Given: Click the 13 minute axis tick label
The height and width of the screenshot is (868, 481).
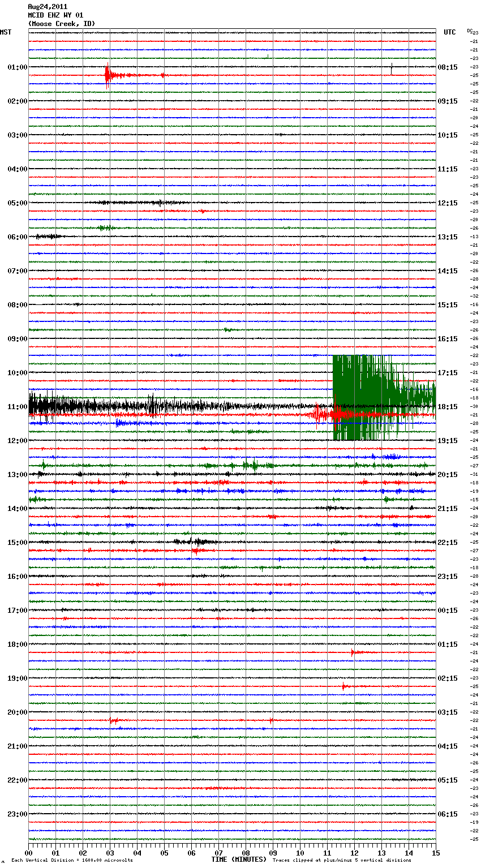Looking at the screenshot, I should pos(381,853).
